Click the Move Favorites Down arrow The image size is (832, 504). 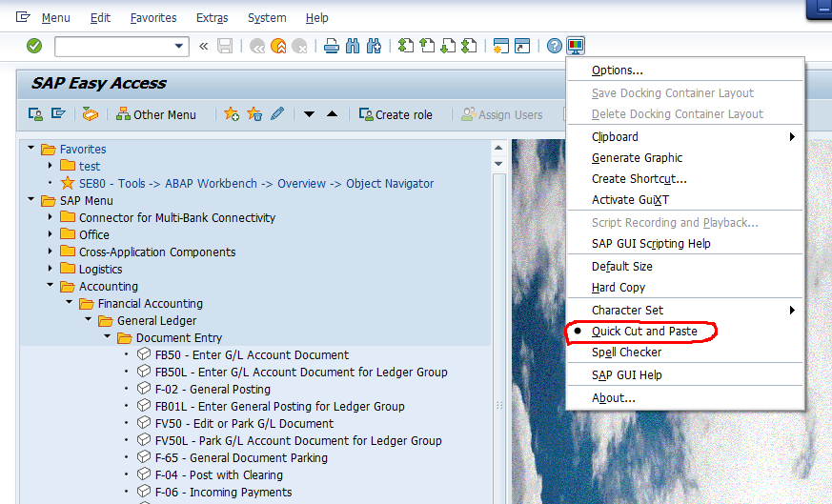(309, 114)
